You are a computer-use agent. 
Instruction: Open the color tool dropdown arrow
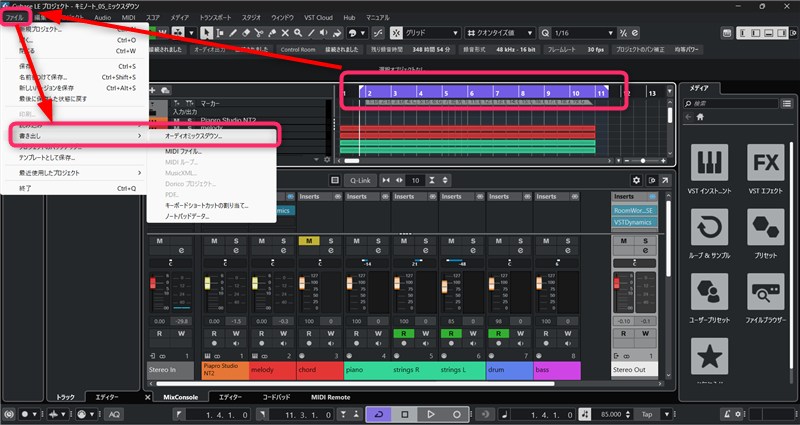coord(363,33)
